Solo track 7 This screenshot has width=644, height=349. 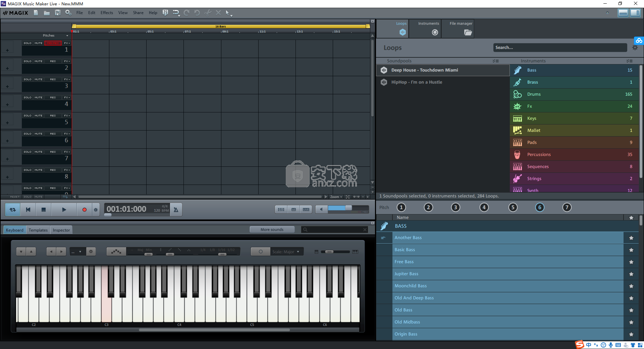(28, 152)
